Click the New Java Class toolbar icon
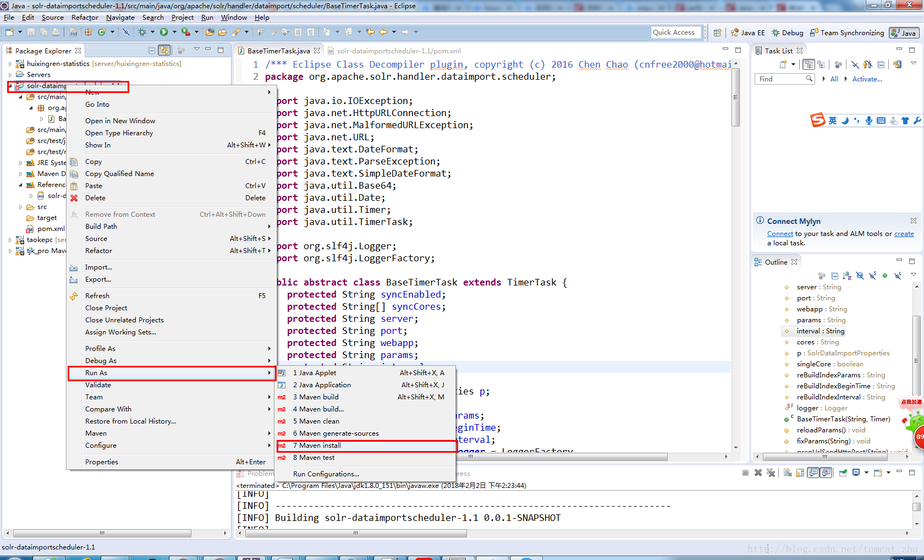924x560 pixels. (x=102, y=32)
